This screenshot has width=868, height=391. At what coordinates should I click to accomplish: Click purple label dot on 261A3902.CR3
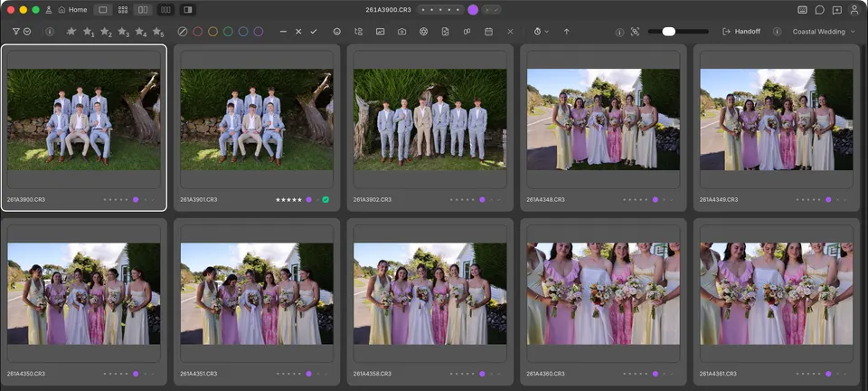482,199
